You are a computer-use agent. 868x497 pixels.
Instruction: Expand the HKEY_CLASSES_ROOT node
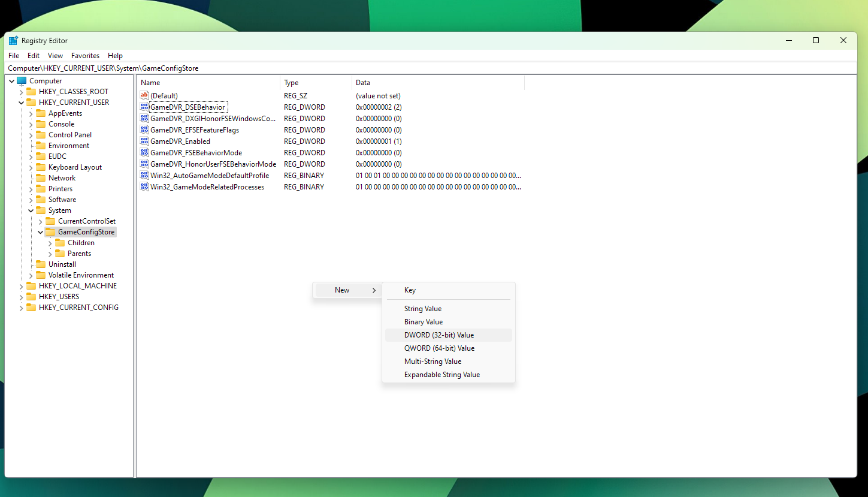click(22, 92)
